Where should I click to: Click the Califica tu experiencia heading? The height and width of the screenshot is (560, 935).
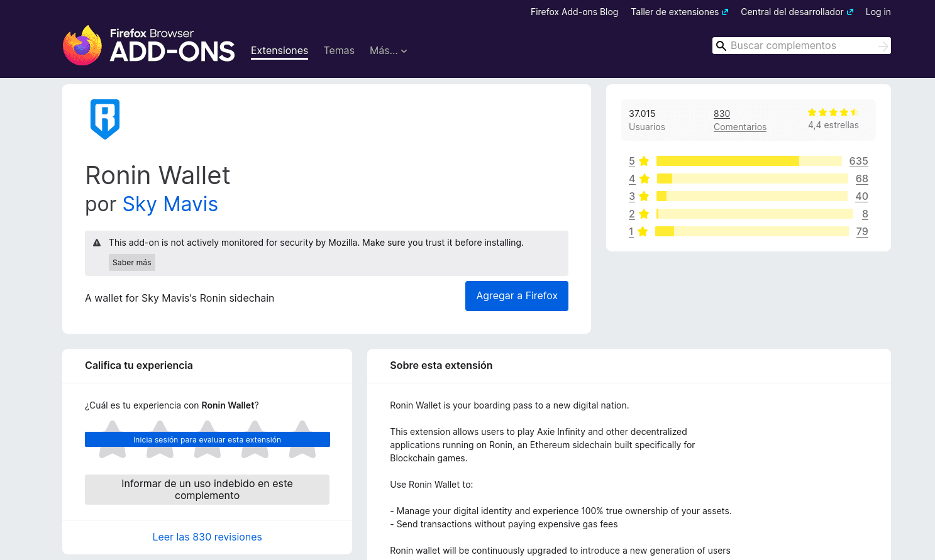[x=139, y=366]
